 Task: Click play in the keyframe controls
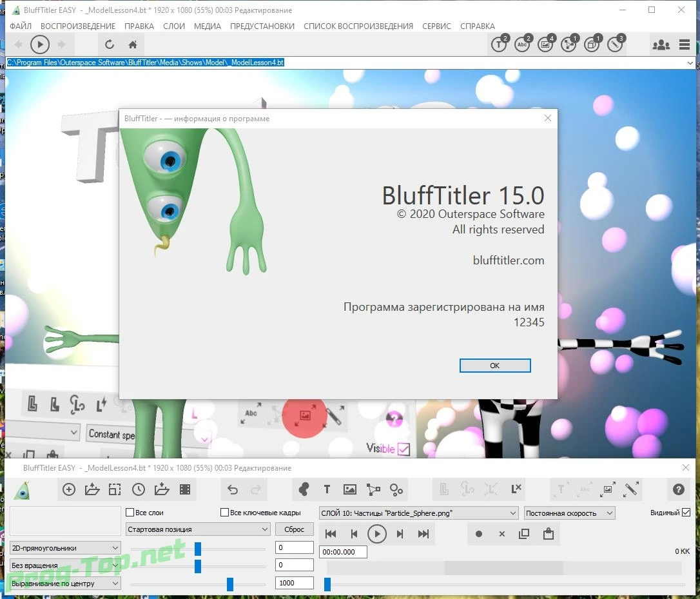pyautogui.click(x=377, y=534)
